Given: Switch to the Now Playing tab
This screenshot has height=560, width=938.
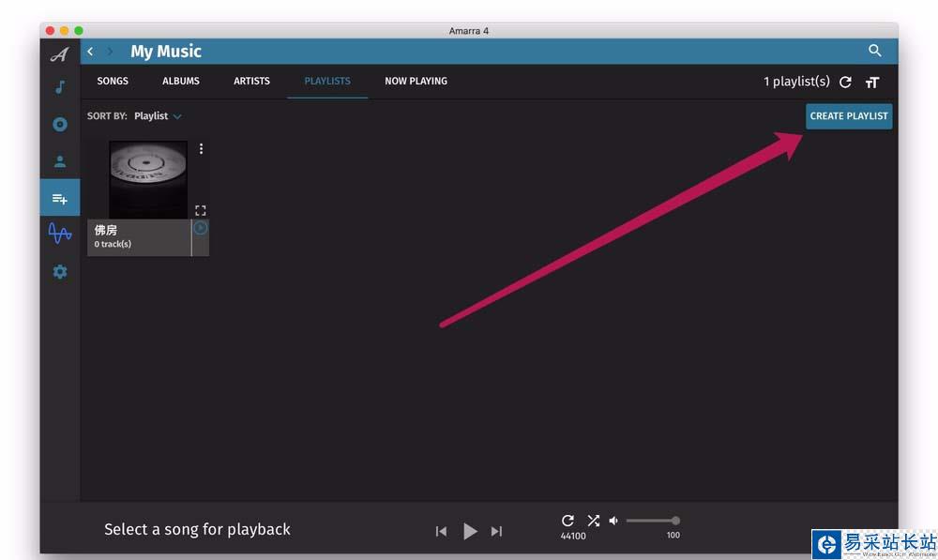Looking at the screenshot, I should click(x=416, y=81).
